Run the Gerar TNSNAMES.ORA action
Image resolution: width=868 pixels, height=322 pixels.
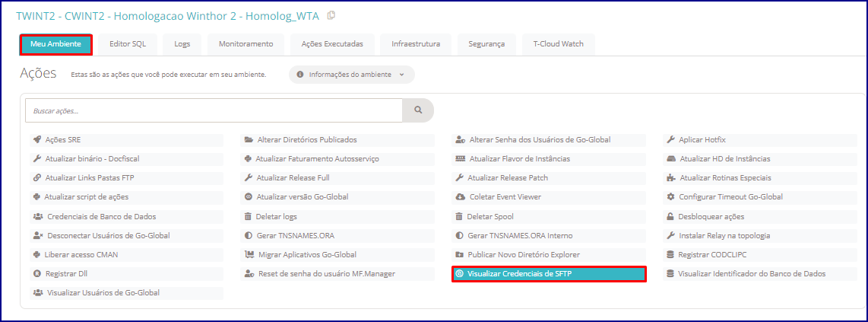pyautogui.click(x=337, y=235)
